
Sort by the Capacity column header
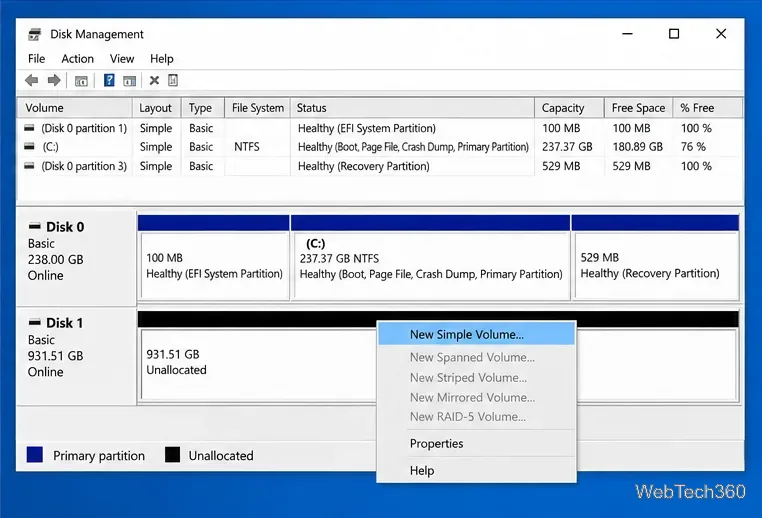570,108
